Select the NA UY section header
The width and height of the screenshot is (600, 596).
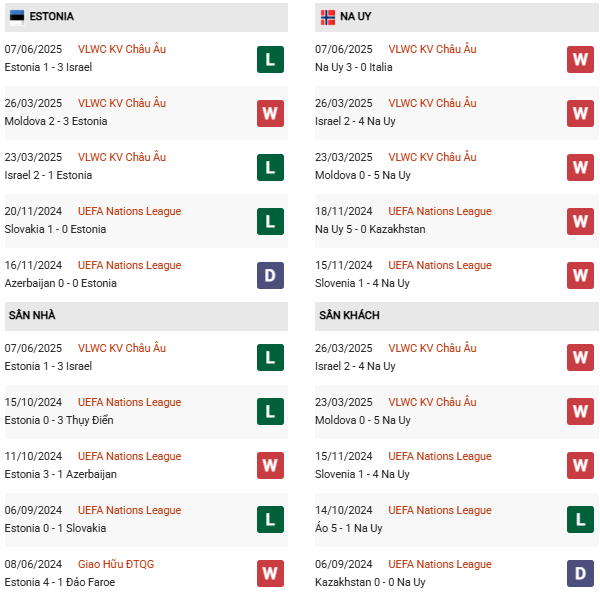tap(356, 17)
